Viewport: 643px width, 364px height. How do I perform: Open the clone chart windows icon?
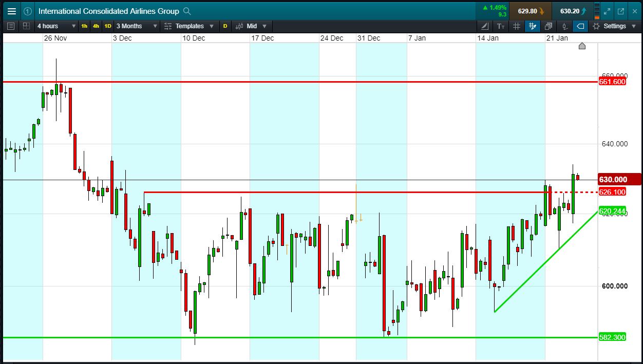548,26
